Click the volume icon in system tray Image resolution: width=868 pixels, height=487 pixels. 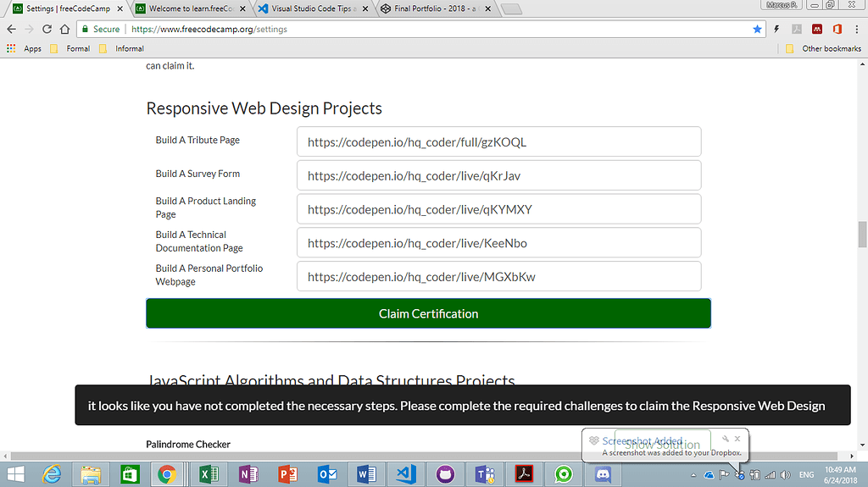[x=786, y=475]
